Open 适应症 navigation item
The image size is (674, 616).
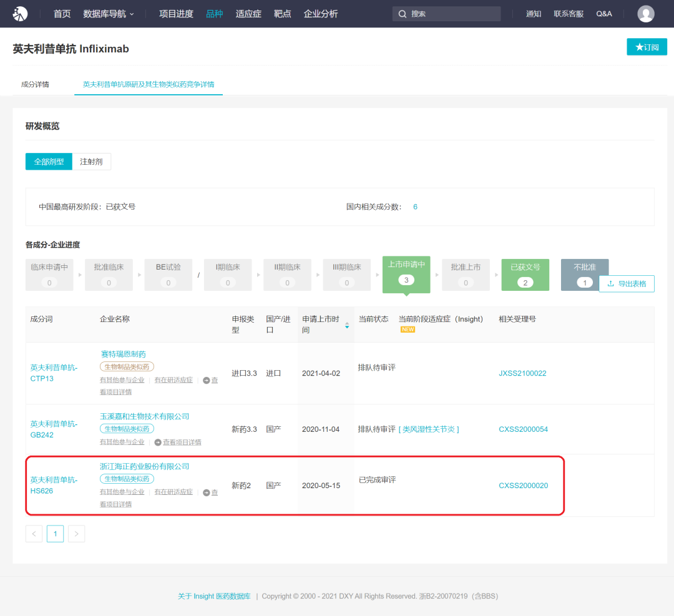pyautogui.click(x=248, y=14)
